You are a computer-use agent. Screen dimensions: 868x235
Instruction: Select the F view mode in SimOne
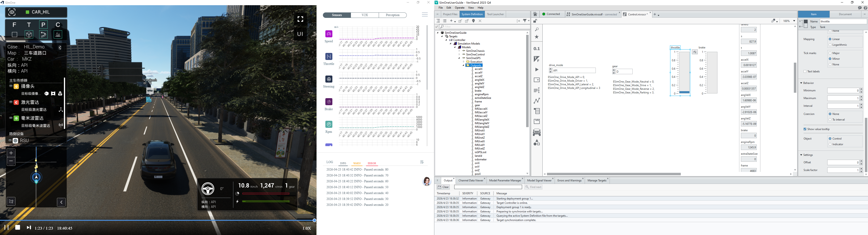pyautogui.click(x=14, y=25)
